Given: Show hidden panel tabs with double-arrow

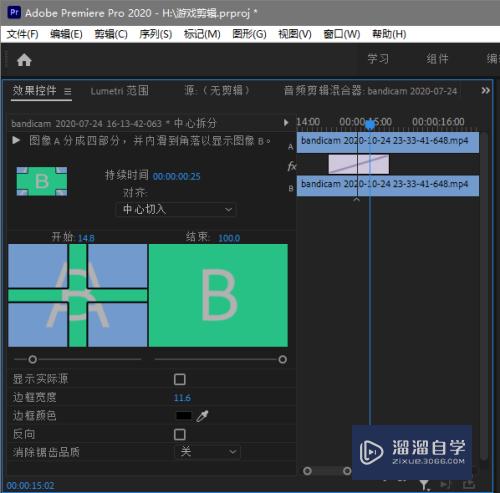Looking at the screenshot, I should tap(486, 90).
